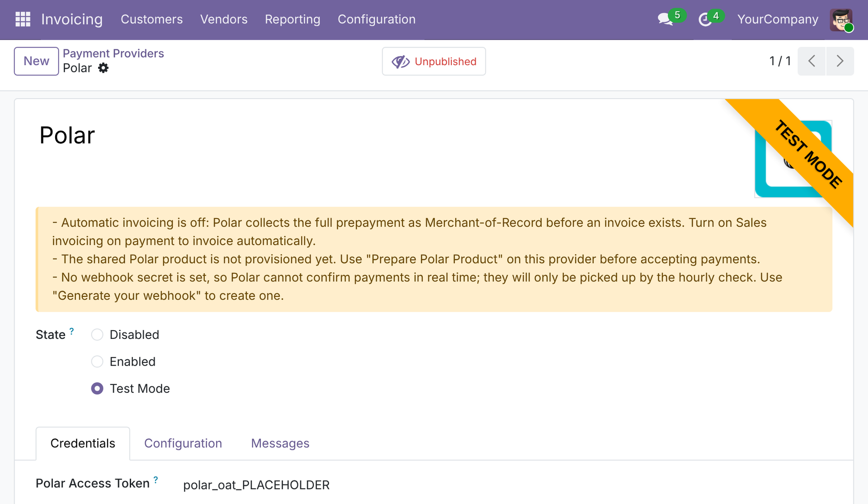Viewport: 868px width, 504px height.
Task: Select the Test Mode state radio
Action: pos(97,389)
